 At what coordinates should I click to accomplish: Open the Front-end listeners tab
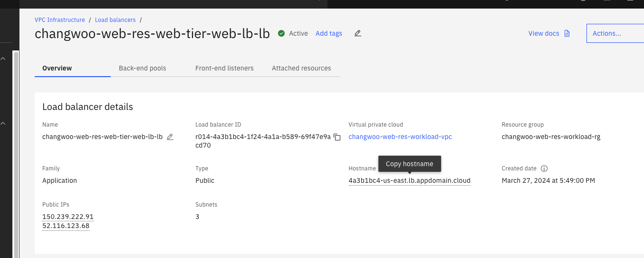click(224, 68)
